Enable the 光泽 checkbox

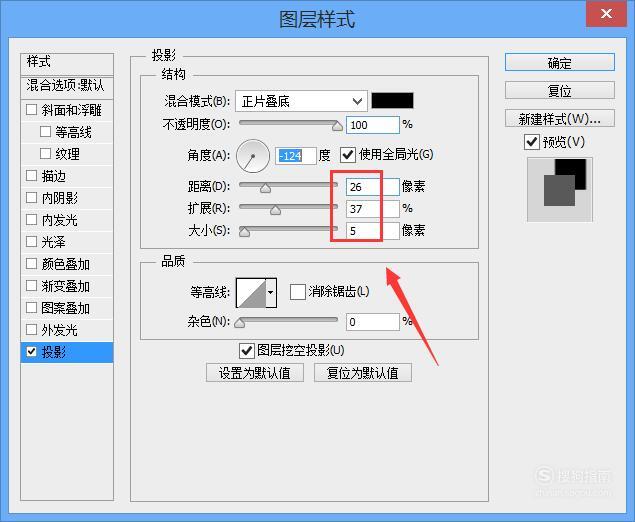[31, 242]
